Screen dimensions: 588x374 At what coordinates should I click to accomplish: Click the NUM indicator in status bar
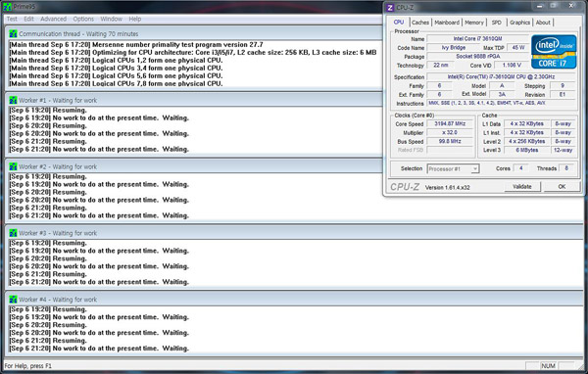(548, 366)
